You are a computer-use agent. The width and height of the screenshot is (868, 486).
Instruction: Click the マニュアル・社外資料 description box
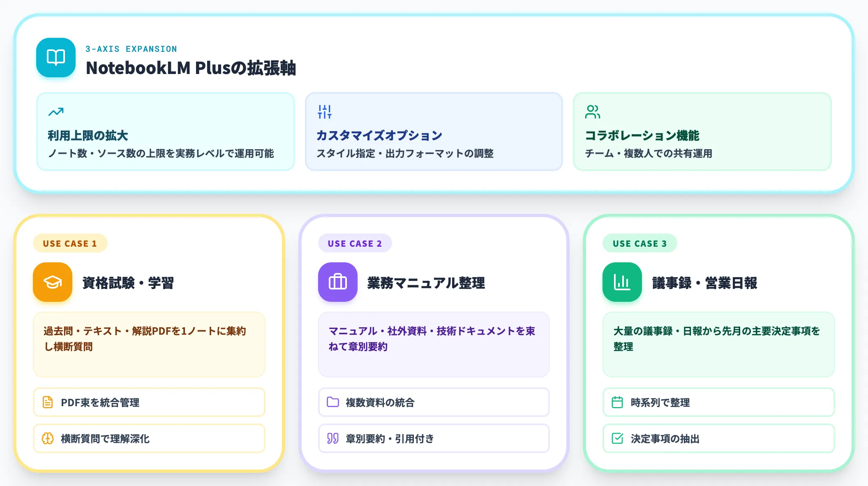pyautogui.click(x=434, y=345)
